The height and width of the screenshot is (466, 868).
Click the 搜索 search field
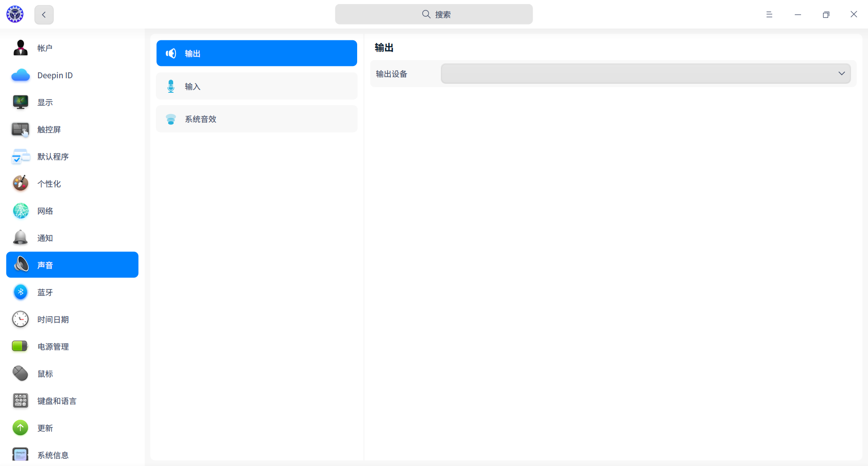click(x=434, y=14)
